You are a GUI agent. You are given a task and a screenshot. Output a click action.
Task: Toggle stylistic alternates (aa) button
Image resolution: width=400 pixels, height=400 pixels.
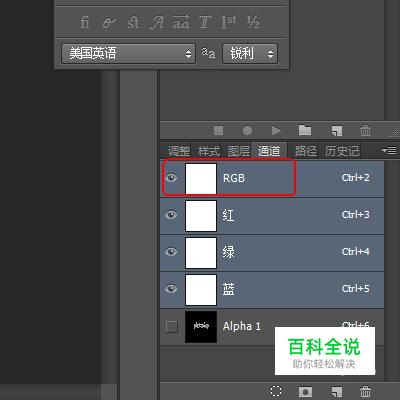181,22
